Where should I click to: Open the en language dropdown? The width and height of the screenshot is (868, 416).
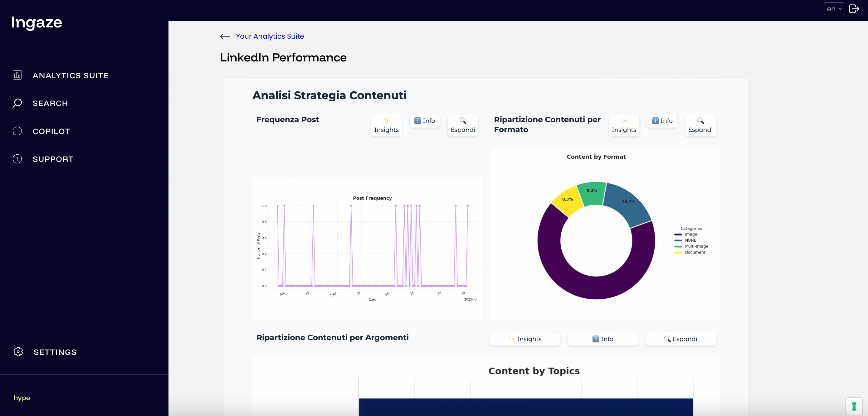(x=833, y=9)
